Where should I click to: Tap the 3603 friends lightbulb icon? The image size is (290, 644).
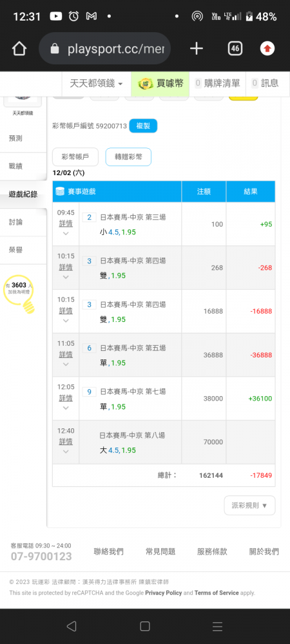click(x=19, y=294)
